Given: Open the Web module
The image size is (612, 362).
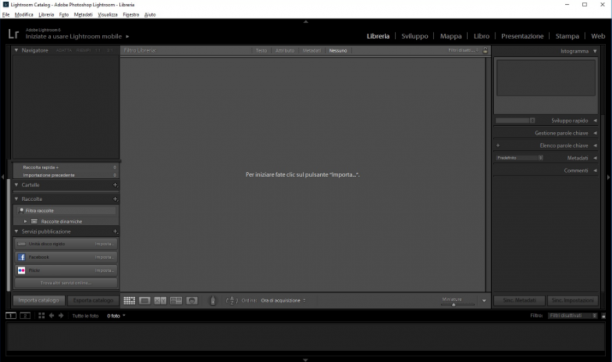Looking at the screenshot, I should tap(598, 36).
